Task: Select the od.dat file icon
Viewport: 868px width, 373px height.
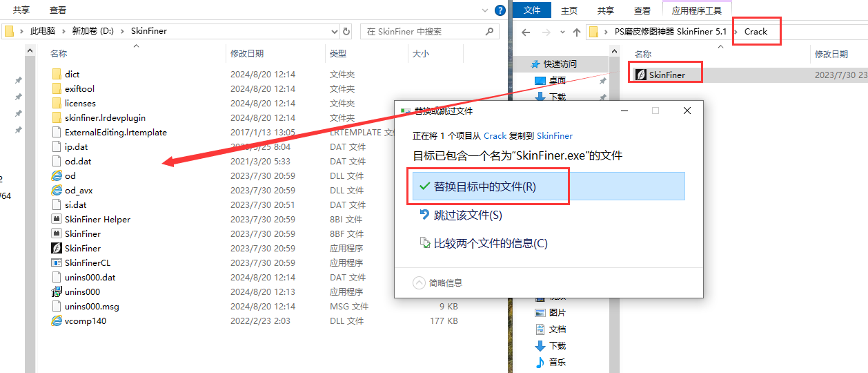Action: pyautogui.click(x=57, y=161)
